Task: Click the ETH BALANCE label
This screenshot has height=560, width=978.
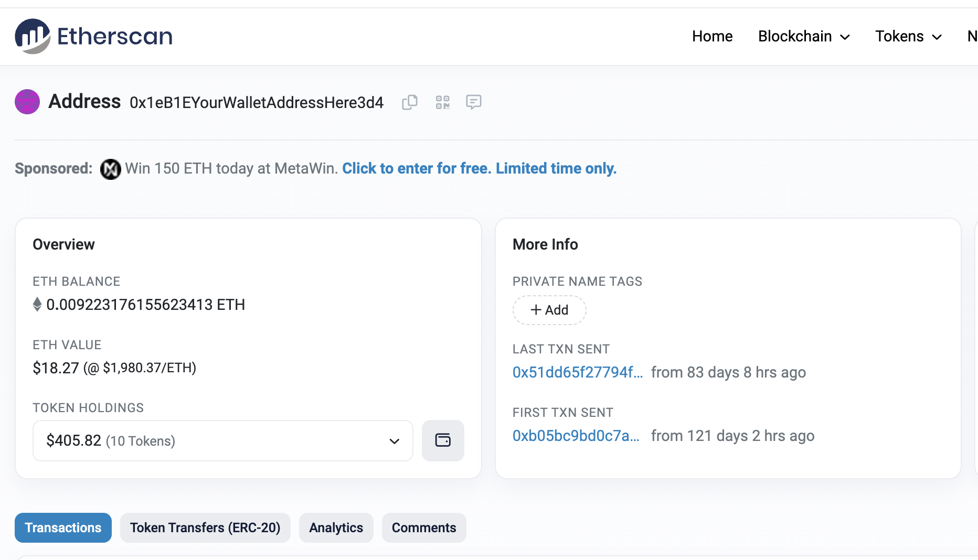Action: pos(77,282)
